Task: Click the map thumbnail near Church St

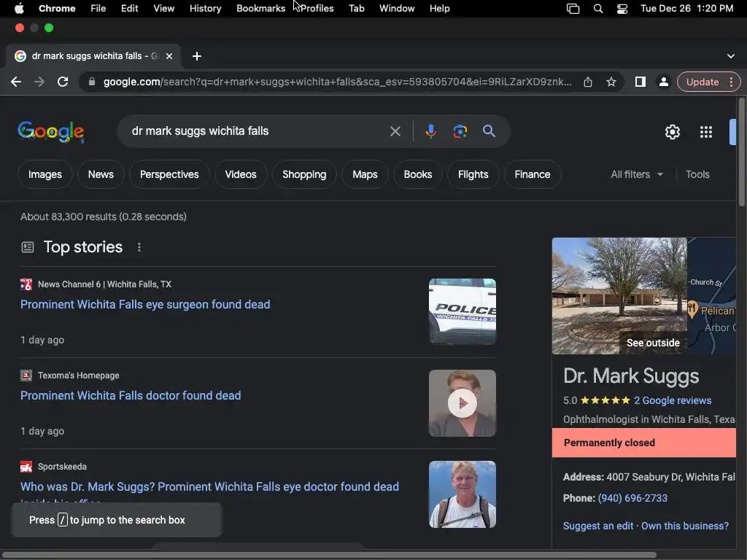Action: (x=712, y=296)
